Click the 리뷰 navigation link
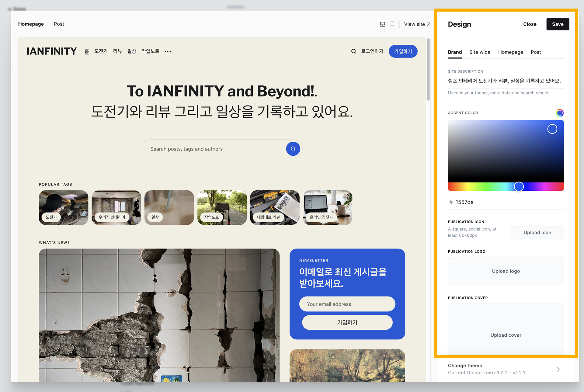Screen dimensions: 584x392 point(117,51)
